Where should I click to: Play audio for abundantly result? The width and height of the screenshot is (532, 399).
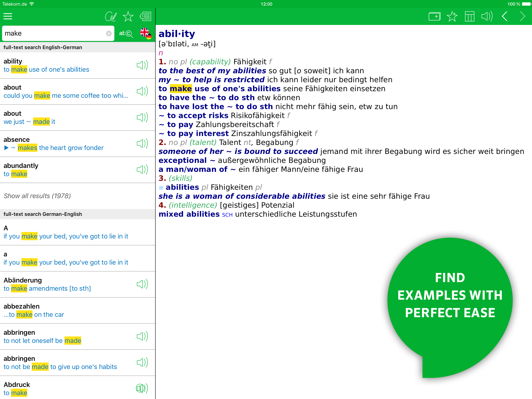(x=142, y=170)
